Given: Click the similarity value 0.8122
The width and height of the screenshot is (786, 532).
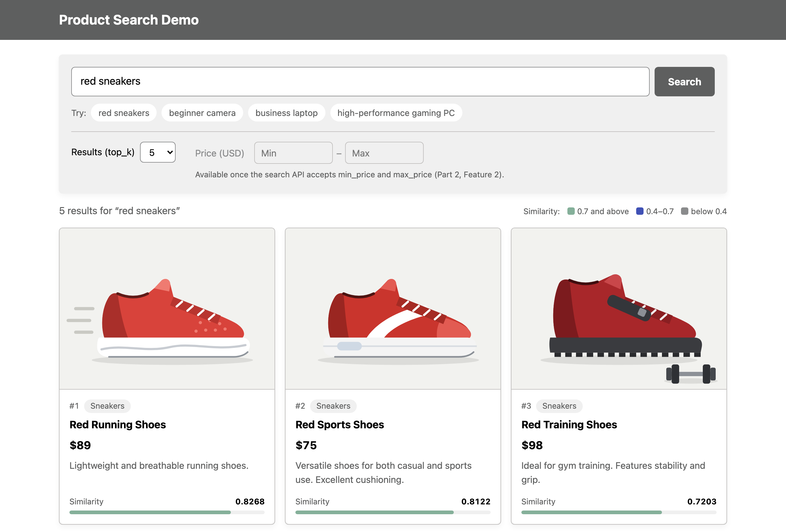Looking at the screenshot, I should point(476,502).
